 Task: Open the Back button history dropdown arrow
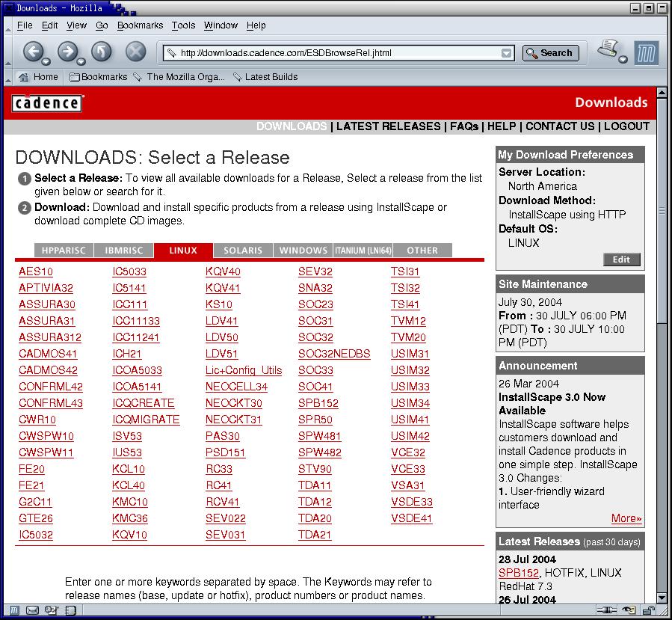coord(46,61)
